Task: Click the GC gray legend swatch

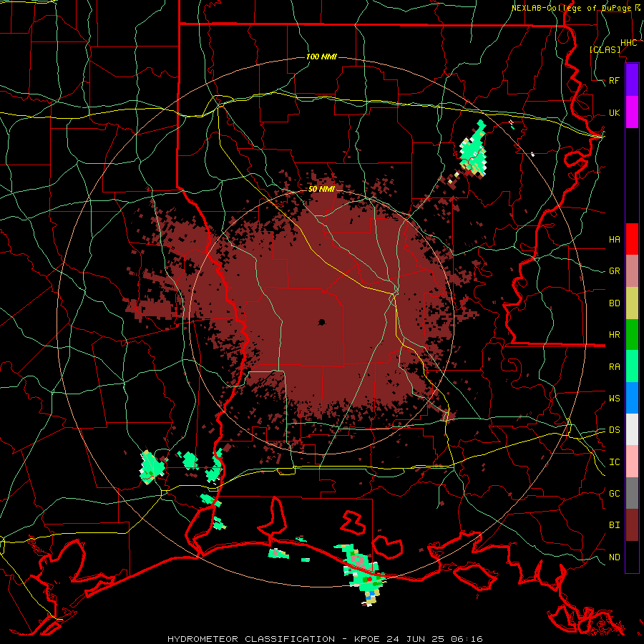Action: (632, 493)
